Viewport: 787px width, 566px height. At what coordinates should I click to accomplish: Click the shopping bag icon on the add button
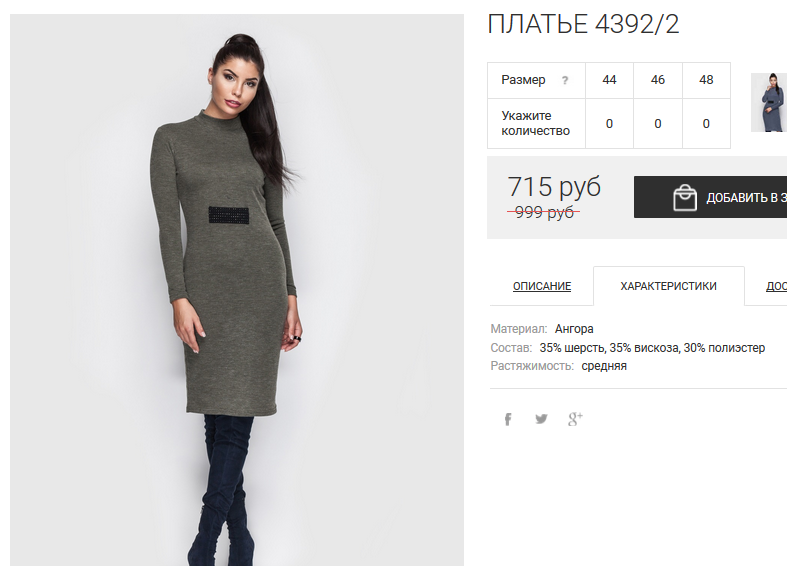pos(685,197)
